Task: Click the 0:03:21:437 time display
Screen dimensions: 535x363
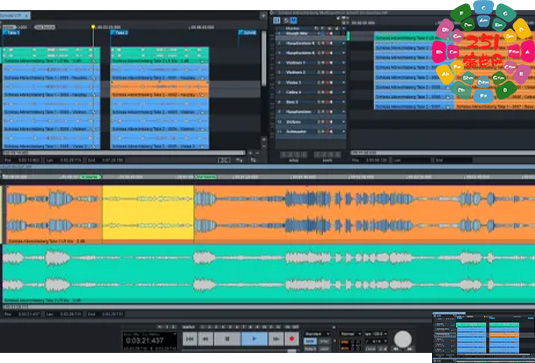Action: pos(145,340)
